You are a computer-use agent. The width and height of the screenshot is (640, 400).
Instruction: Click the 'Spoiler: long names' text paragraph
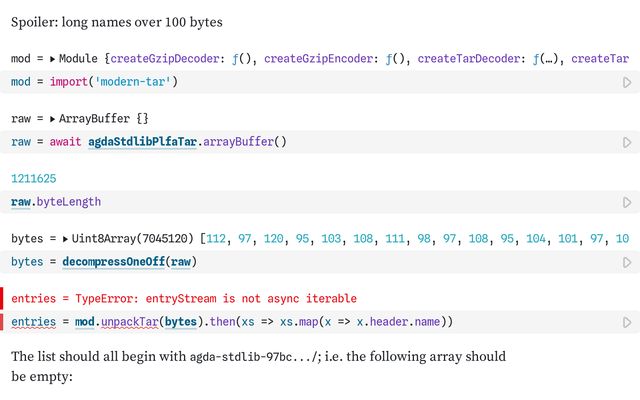[117, 22]
